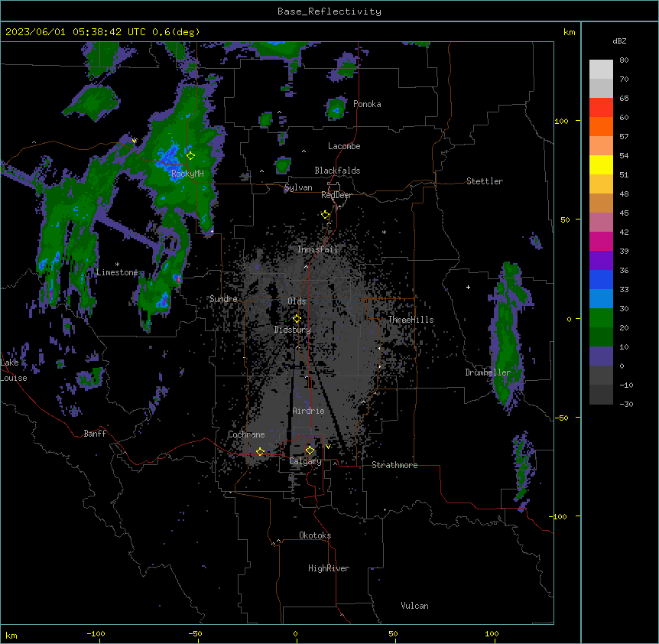Click the Stettler city label
The width and height of the screenshot is (659, 644).
pos(485,181)
